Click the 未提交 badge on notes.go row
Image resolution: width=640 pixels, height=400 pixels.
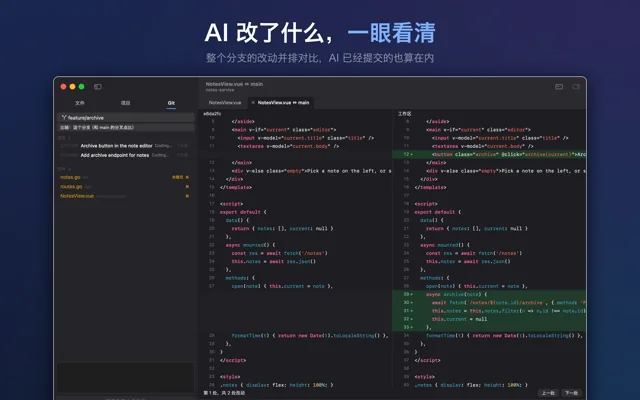(177, 177)
